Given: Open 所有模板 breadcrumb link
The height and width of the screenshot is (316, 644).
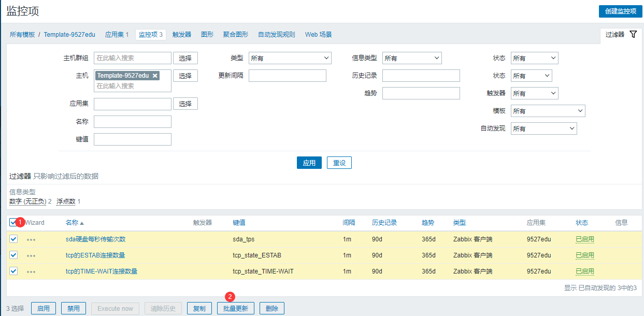Looking at the screenshot, I should tap(22, 35).
